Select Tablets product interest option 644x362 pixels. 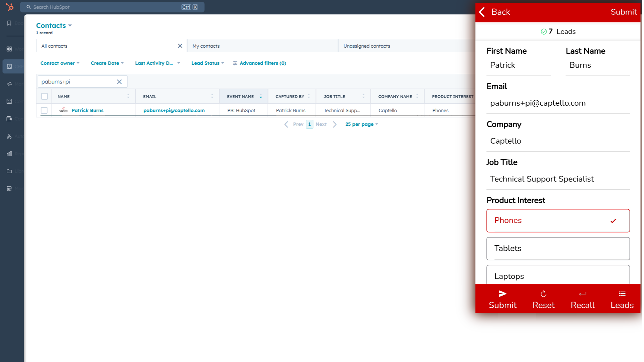click(558, 249)
